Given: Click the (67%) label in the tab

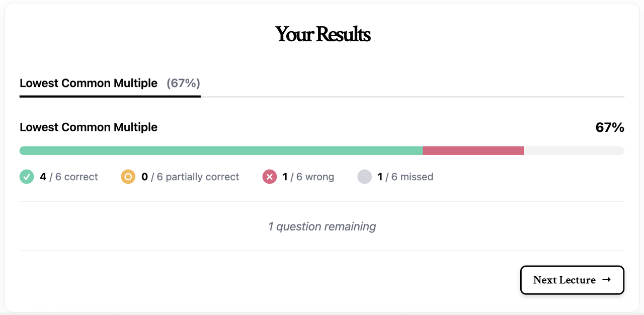Looking at the screenshot, I should [183, 83].
